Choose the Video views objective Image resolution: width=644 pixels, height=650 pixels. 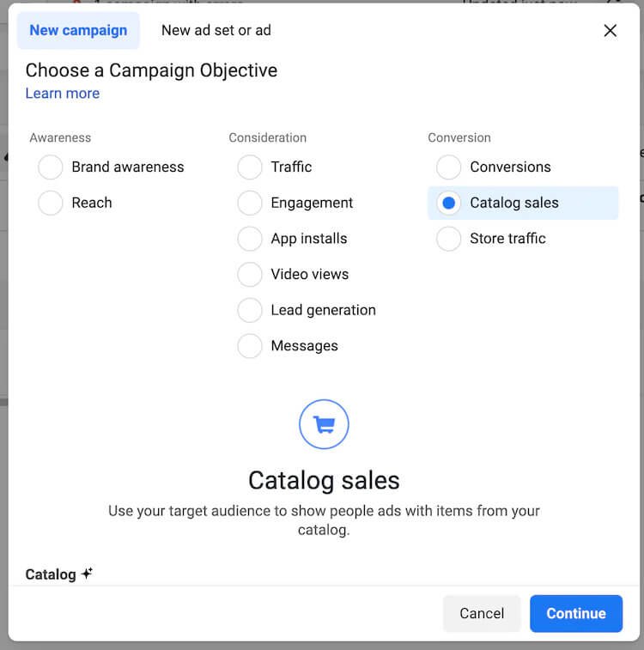(x=250, y=275)
